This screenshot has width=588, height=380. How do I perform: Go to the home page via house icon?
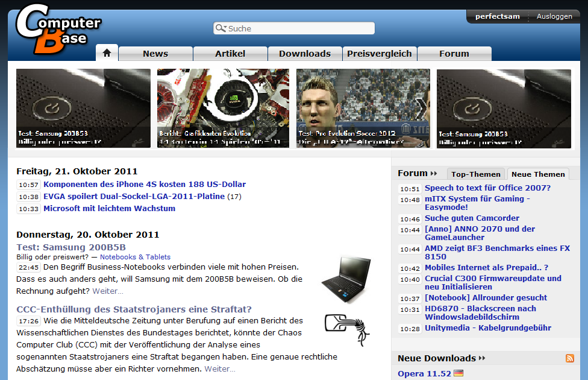[x=107, y=53]
